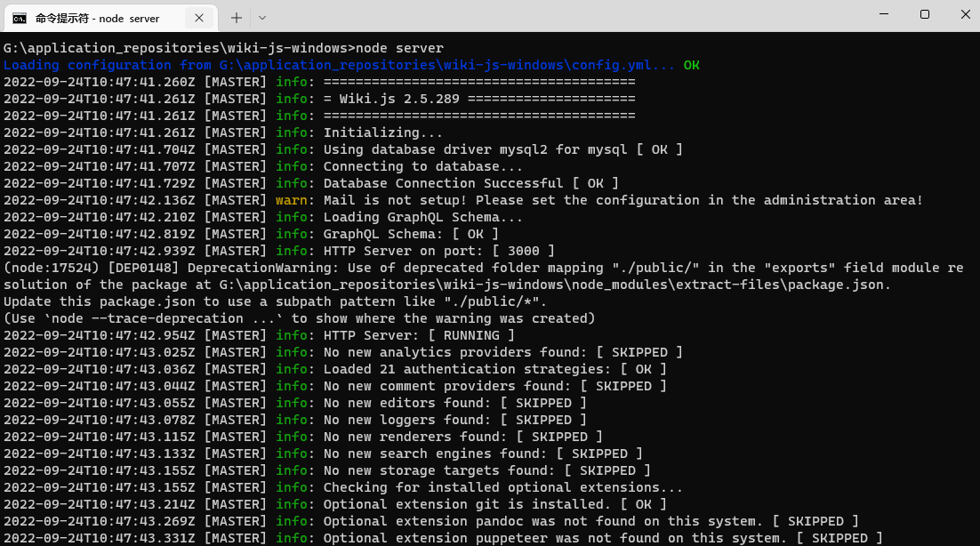Click the command prompt icon in the tab

(20, 18)
